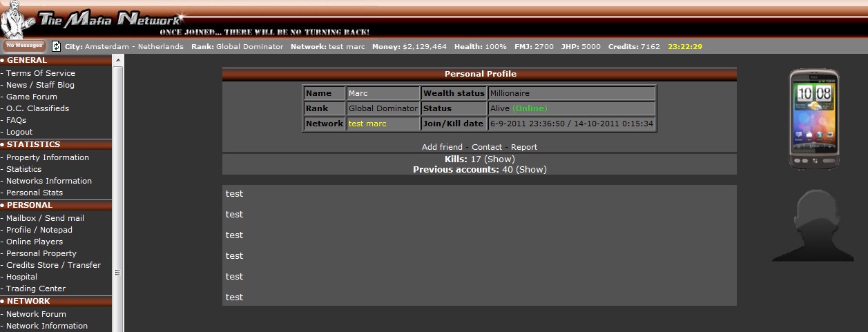Open O.C. Classifieds
Image resolution: width=868 pixels, height=332 pixels.
pos(38,108)
